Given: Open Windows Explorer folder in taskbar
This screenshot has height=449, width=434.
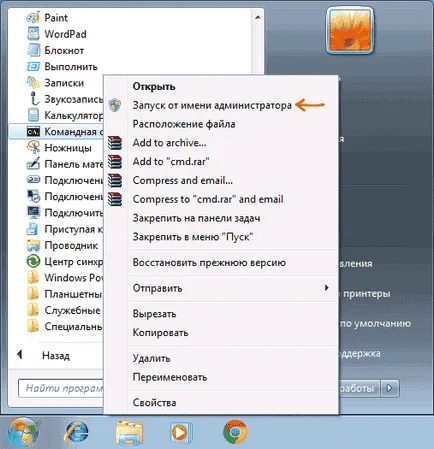Looking at the screenshot, I should pos(129,433).
